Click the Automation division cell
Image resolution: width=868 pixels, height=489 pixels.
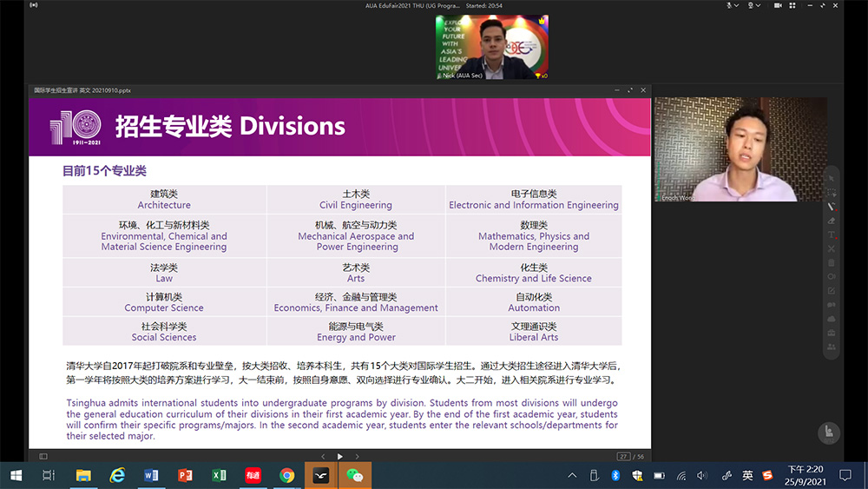pyautogui.click(x=534, y=301)
